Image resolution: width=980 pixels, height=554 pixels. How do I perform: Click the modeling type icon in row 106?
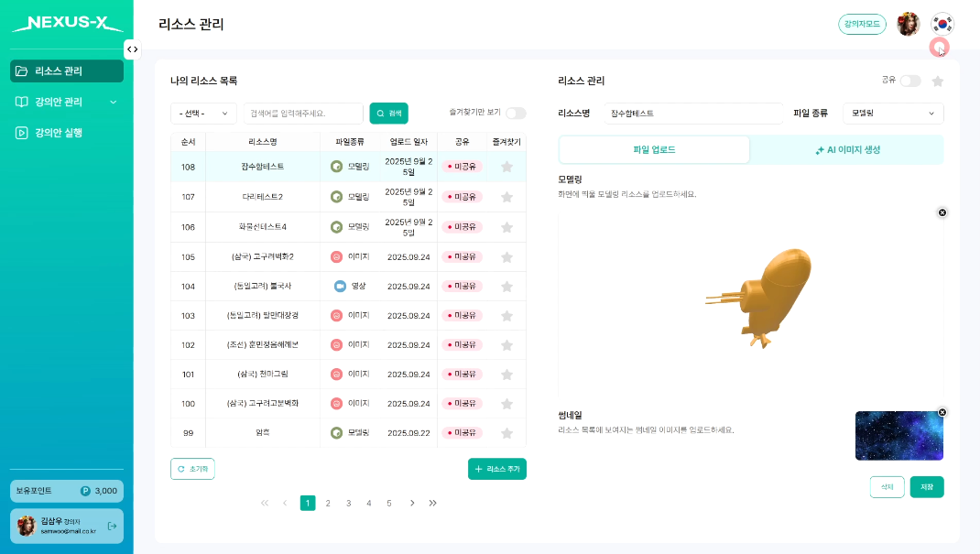tap(336, 227)
